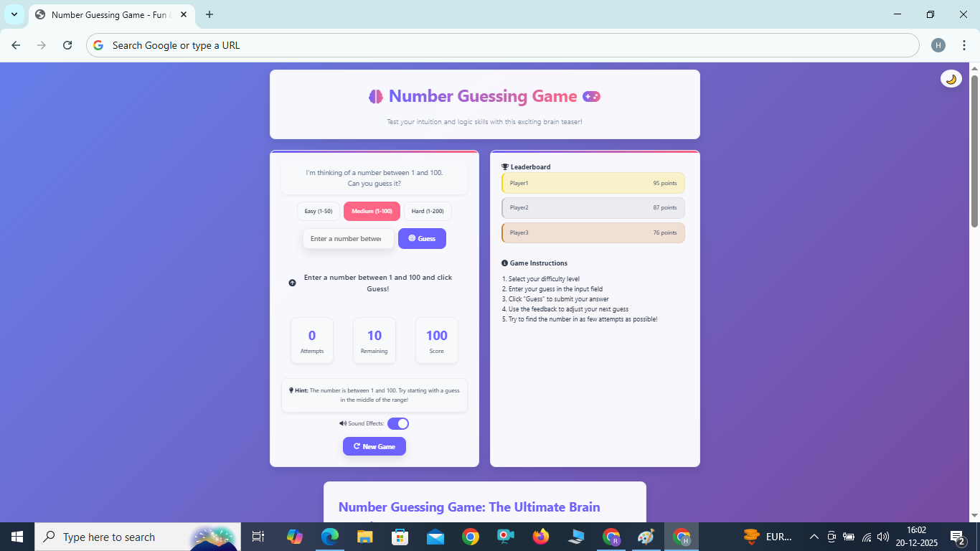Expand hidden icons in the system tray
980x551 pixels.
point(814,536)
